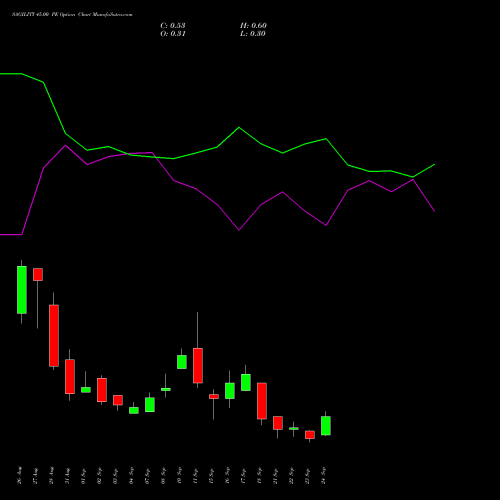
Task: Click the '26 Aug' date label
Action: (x=19, y=475)
